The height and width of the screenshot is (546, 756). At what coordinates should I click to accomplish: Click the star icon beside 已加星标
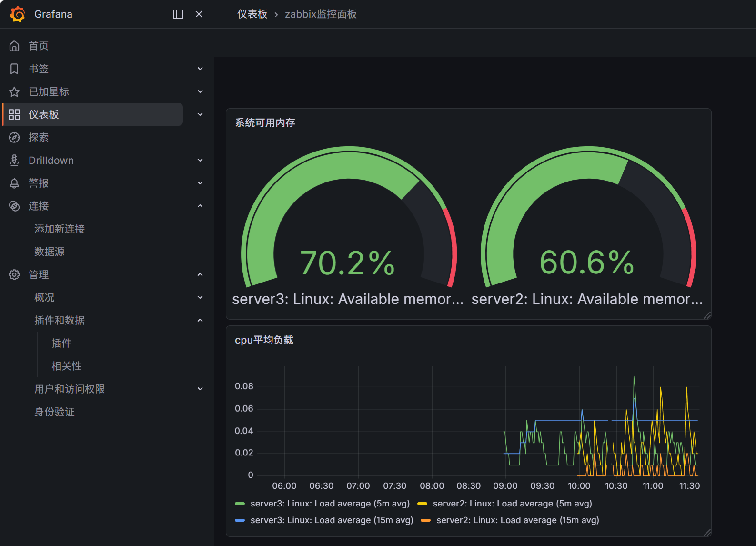click(14, 91)
